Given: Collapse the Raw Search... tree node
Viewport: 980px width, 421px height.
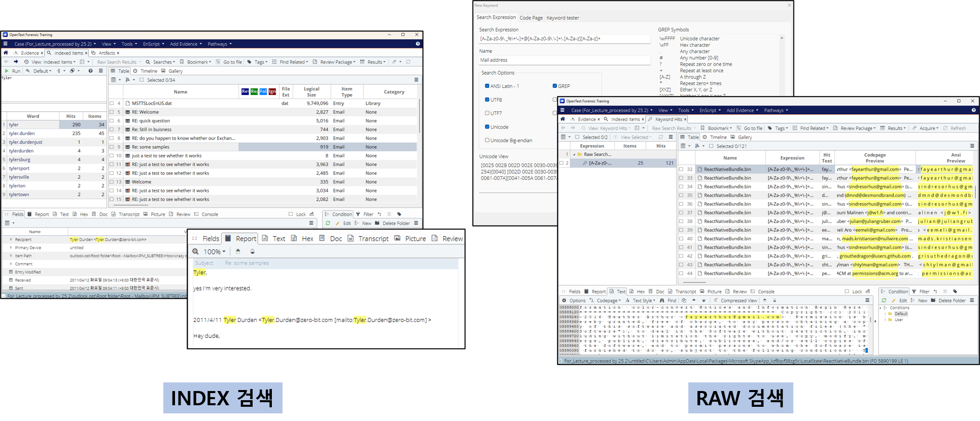Looking at the screenshot, I should (574, 154).
